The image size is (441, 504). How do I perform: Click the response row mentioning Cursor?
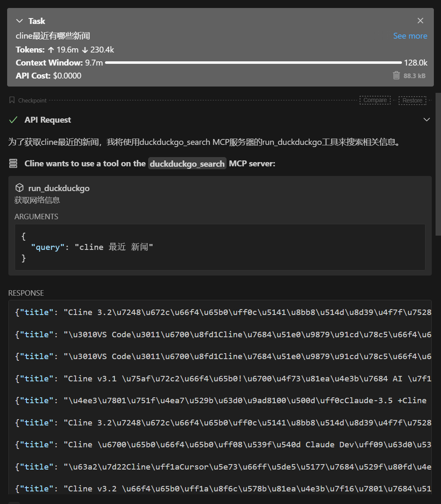click(223, 467)
